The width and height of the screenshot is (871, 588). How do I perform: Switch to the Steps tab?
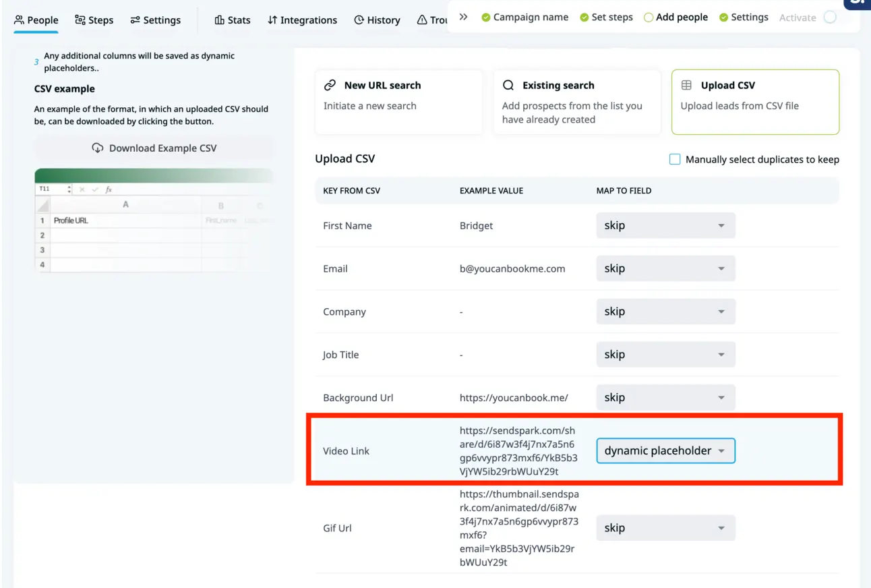(x=94, y=20)
